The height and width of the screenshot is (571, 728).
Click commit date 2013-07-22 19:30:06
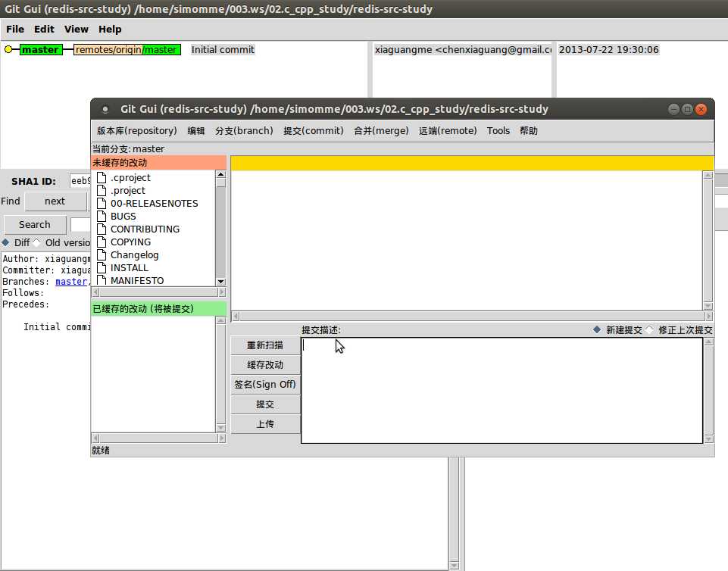[x=608, y=50]
